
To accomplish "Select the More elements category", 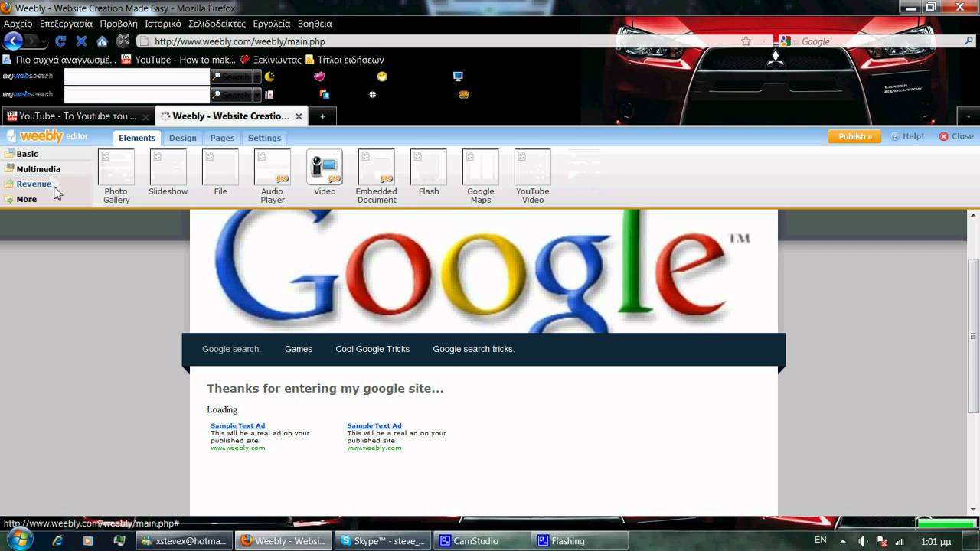I will coord(27,199).
